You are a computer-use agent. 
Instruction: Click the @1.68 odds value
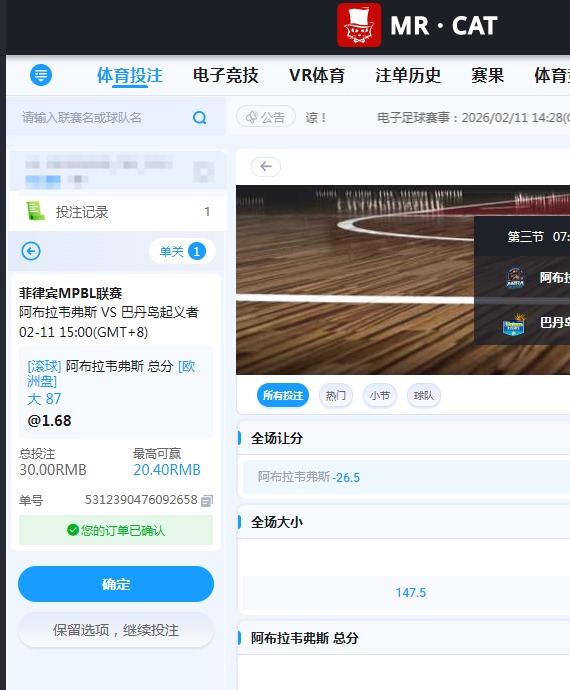pos(49,421)
